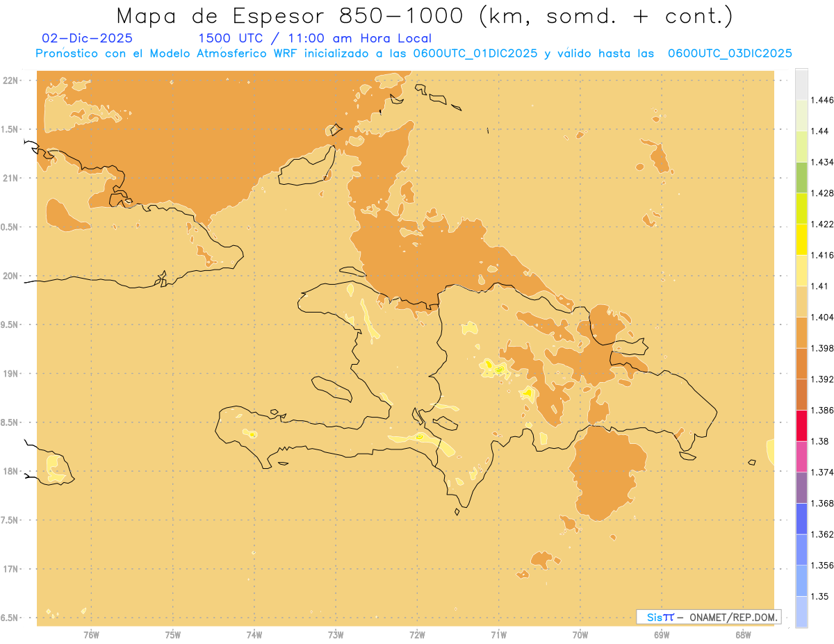Screen dimensions: 834x644
Task: Click the 22N latitude label
Action: 10,80
